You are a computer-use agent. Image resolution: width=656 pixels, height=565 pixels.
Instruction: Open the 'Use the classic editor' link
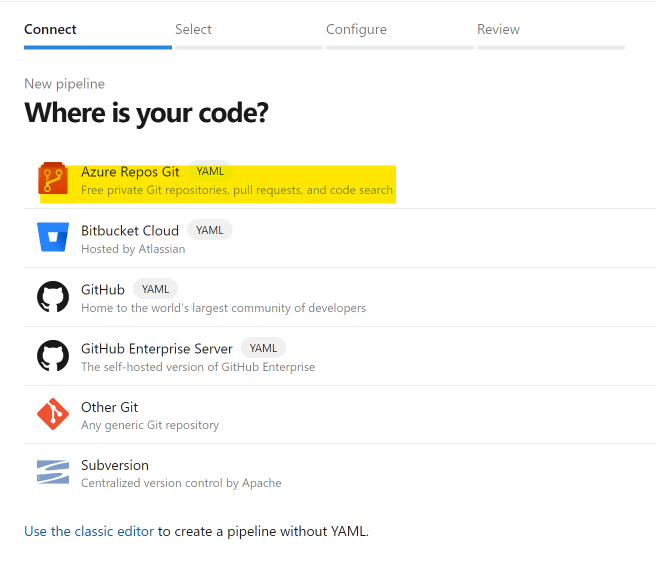pos(89,531)
